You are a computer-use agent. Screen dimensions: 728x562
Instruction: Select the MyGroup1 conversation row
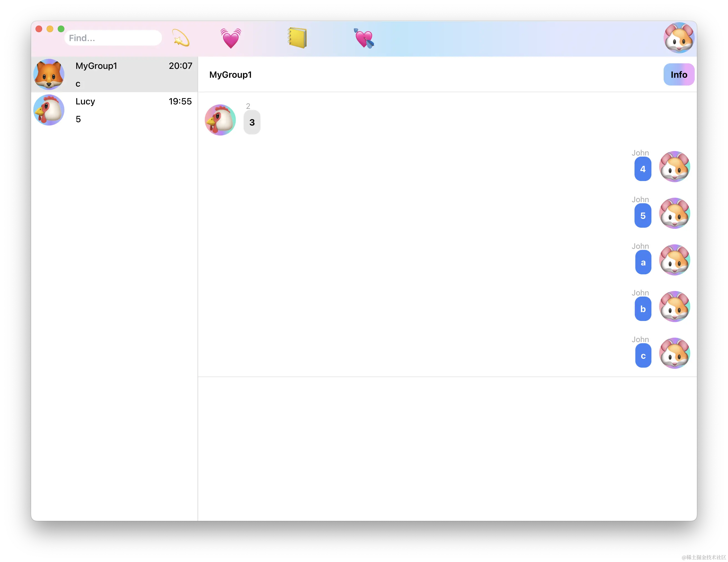[x=133, y=74]
